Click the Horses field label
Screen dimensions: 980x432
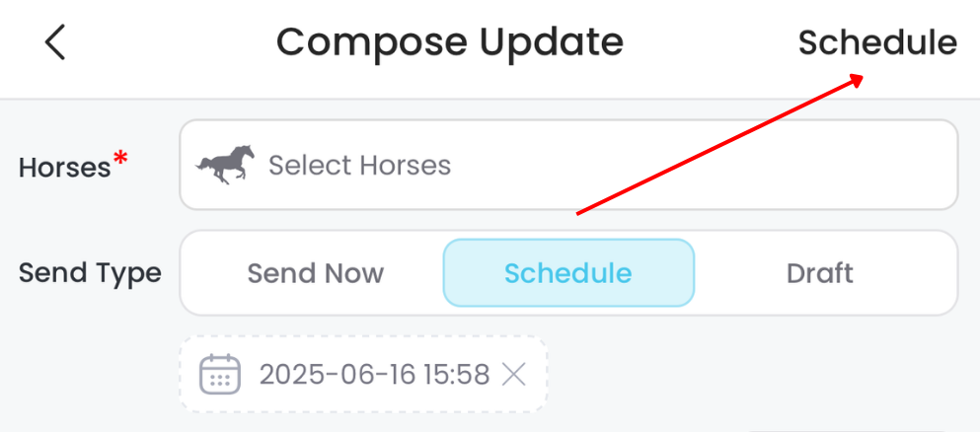64,168
